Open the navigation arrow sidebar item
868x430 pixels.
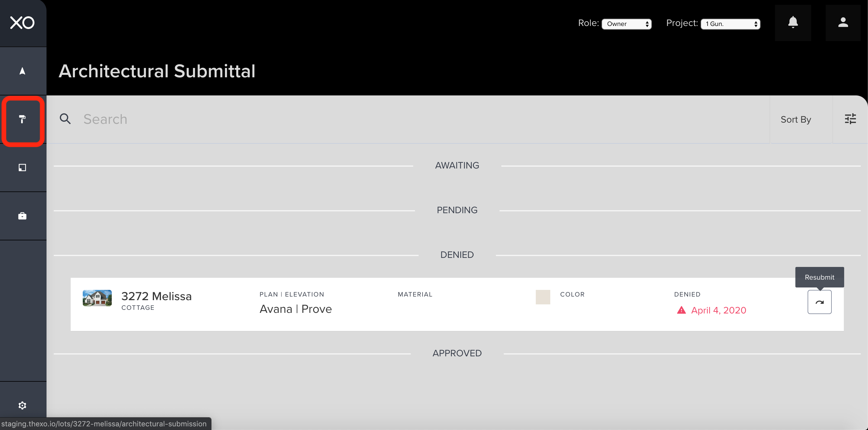tap(22, 71)
